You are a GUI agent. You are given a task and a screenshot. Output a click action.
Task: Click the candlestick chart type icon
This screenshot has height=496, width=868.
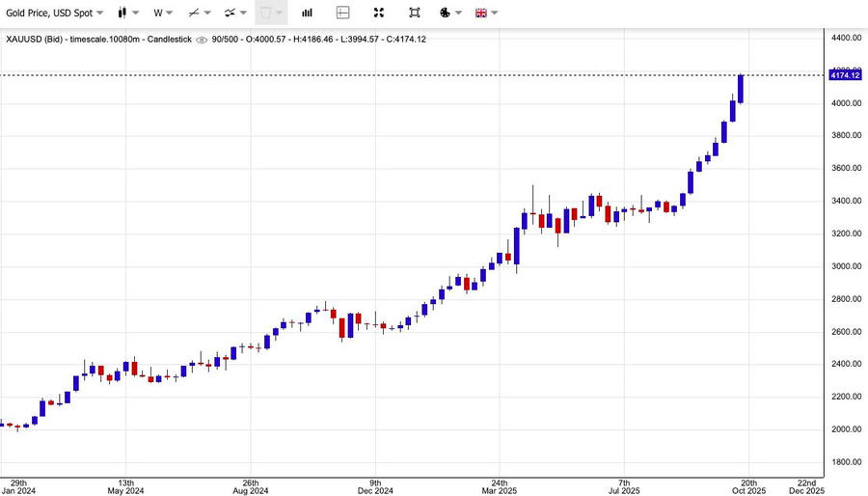tap(122, 13)
